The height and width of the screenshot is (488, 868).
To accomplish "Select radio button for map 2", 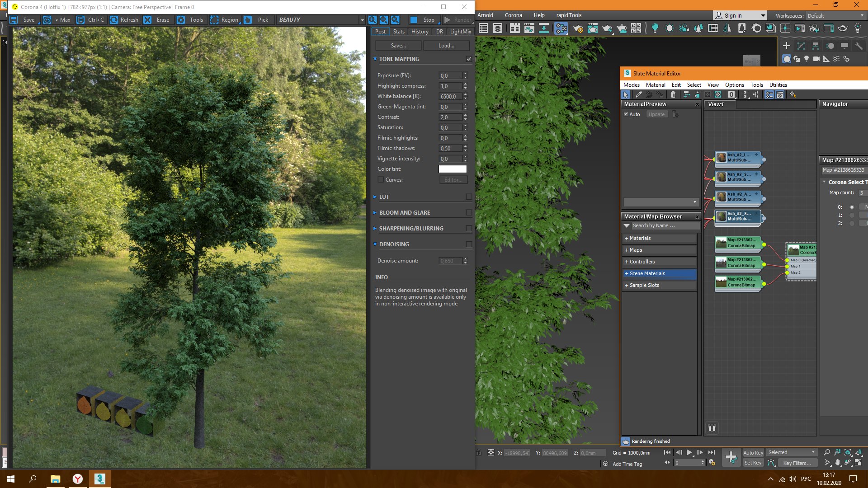I will click(852, 224).
